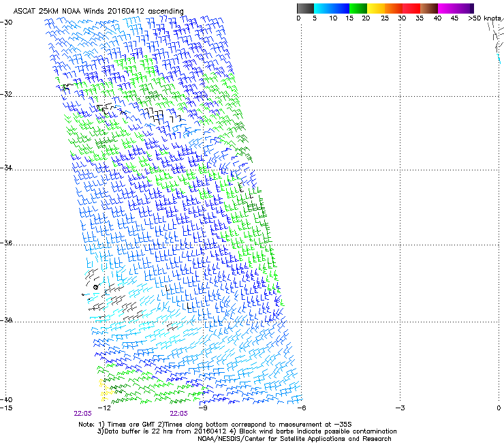Click 'NOAA/NESDIS/Center for Satellite Applications and Research' credit

(x=294, y=438)
